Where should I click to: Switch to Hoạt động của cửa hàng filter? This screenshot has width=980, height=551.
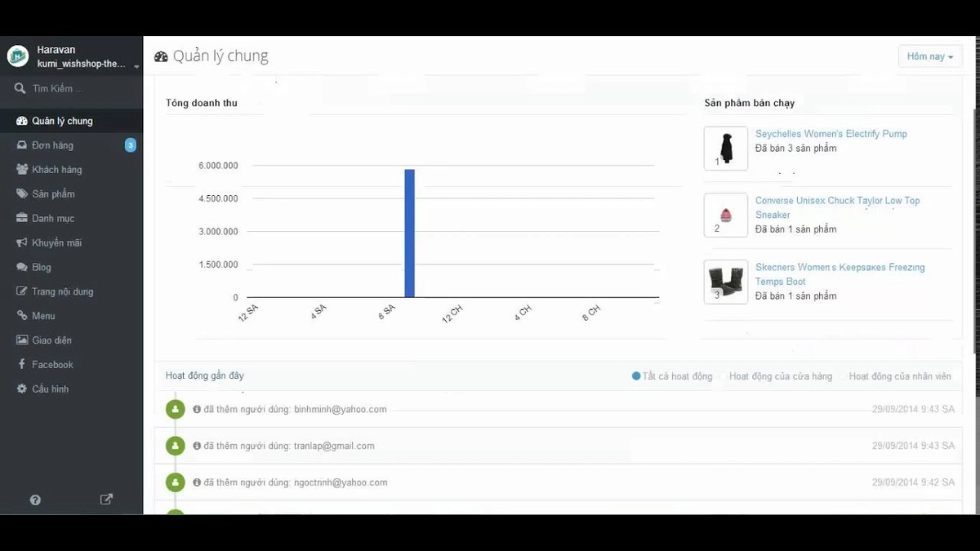point(780,376)
